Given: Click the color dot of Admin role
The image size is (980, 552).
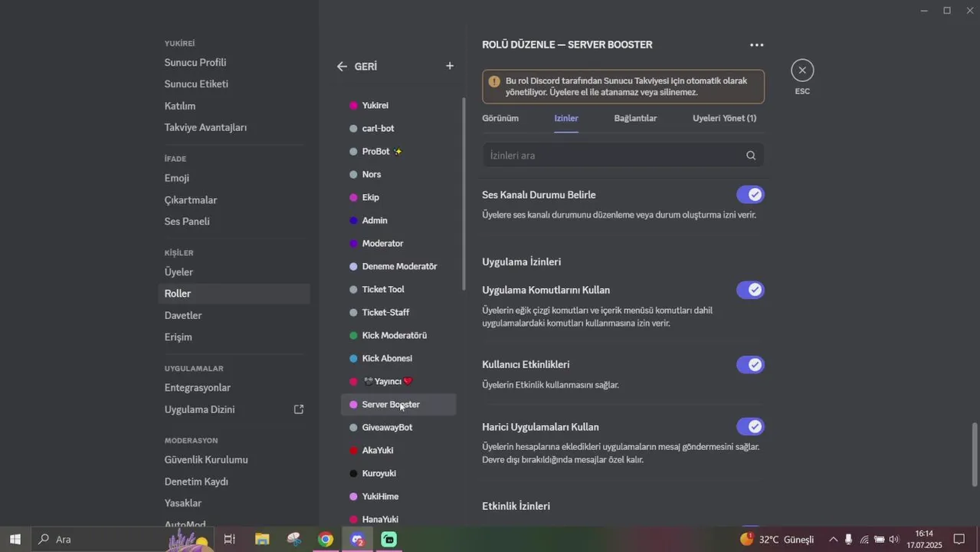Looking at the screenshot, I should 353,220.
